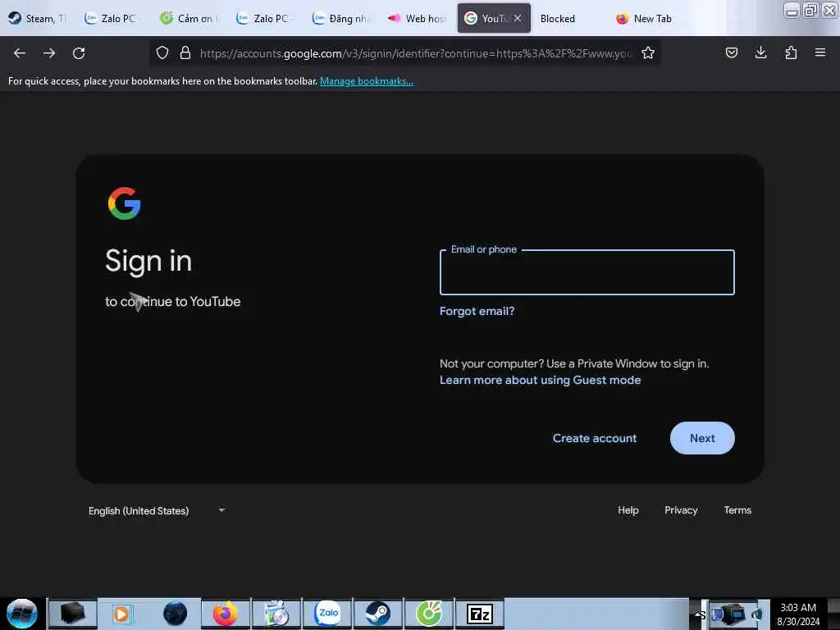
Task: Open Zalo from the taskbar
Action: (327, 614)
